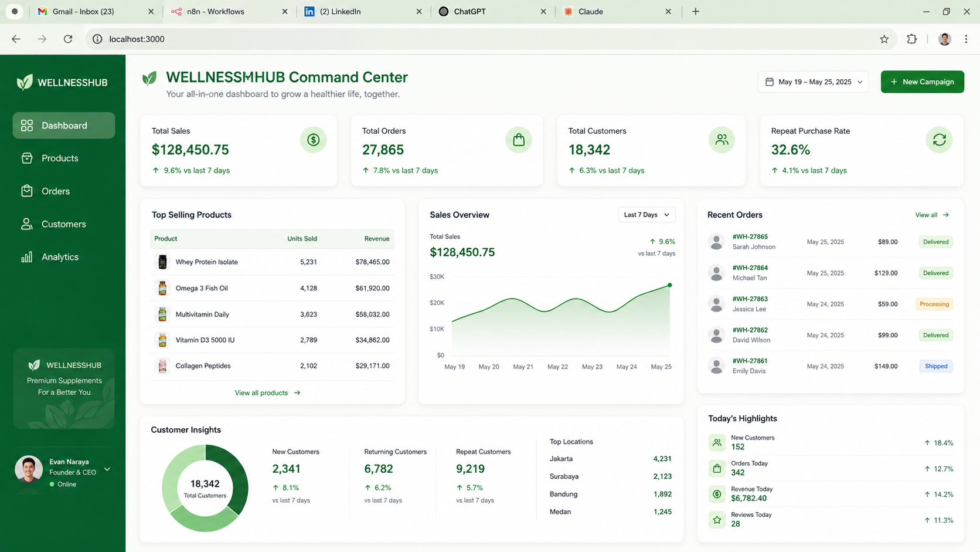
Task: Open Analytics in the sidebar
Action: pos(64,257)
